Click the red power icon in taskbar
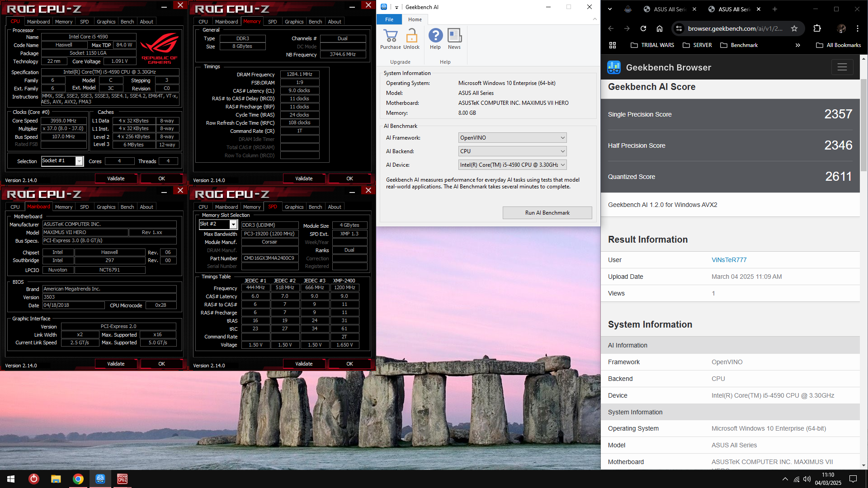 tap(34, 479)
